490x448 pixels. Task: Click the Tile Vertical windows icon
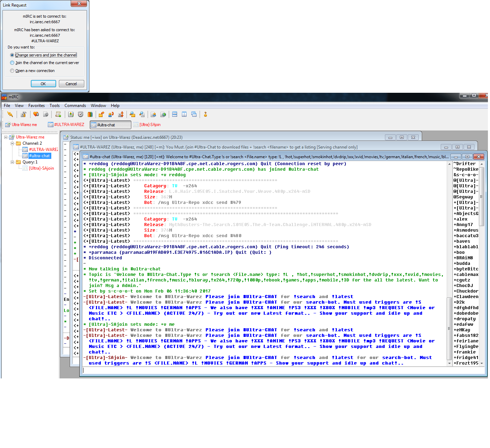click(x=184, y=114)
